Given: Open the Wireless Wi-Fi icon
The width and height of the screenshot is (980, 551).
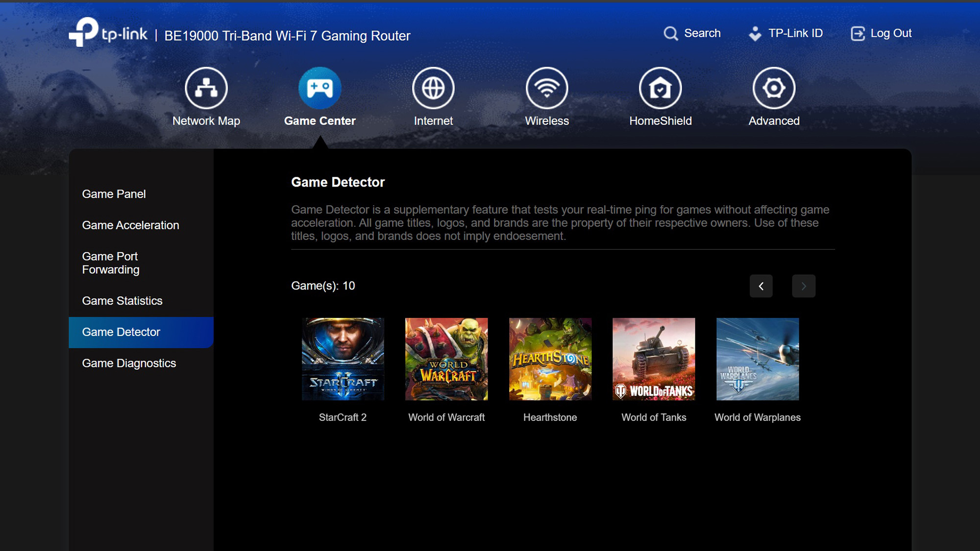Looking at the screenshot, I should (x=547, y=88).
